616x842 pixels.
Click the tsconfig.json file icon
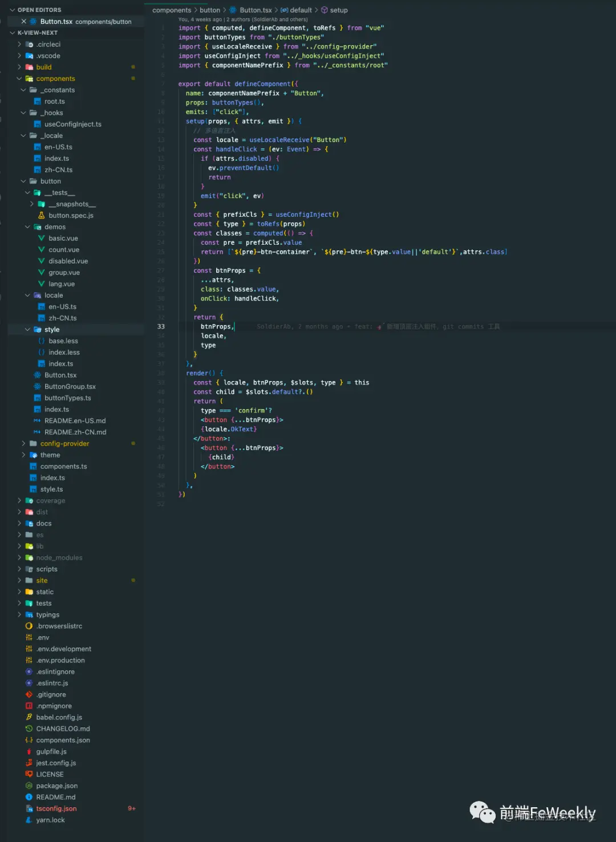click(x=29, y=808)
